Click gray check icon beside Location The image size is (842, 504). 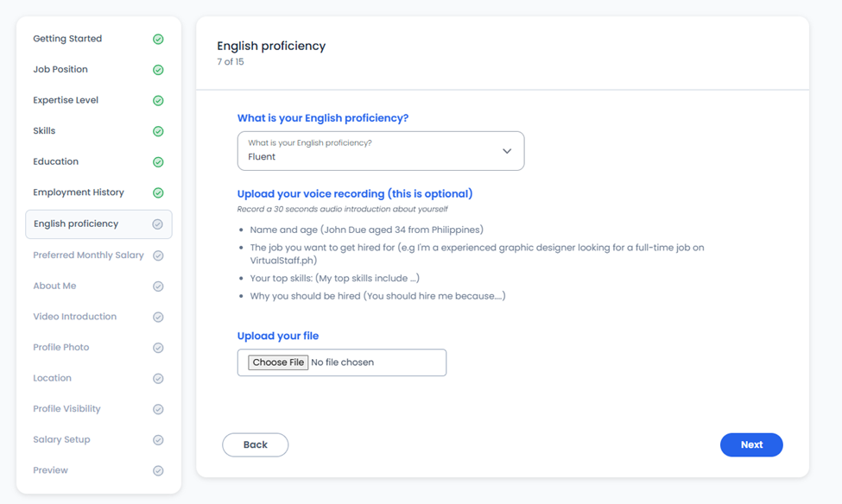point(158,378)
